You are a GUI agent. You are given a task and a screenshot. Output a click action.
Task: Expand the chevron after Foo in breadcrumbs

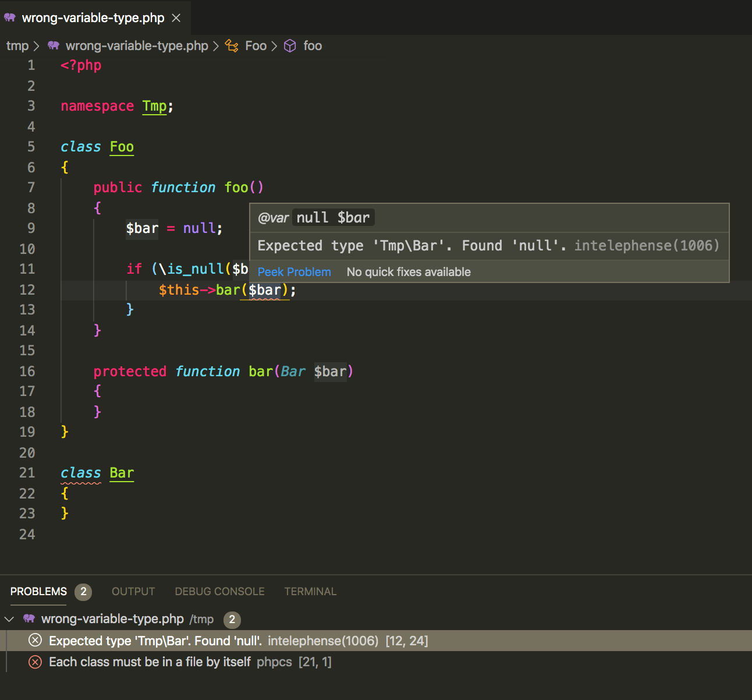click(x=274, y=45)
